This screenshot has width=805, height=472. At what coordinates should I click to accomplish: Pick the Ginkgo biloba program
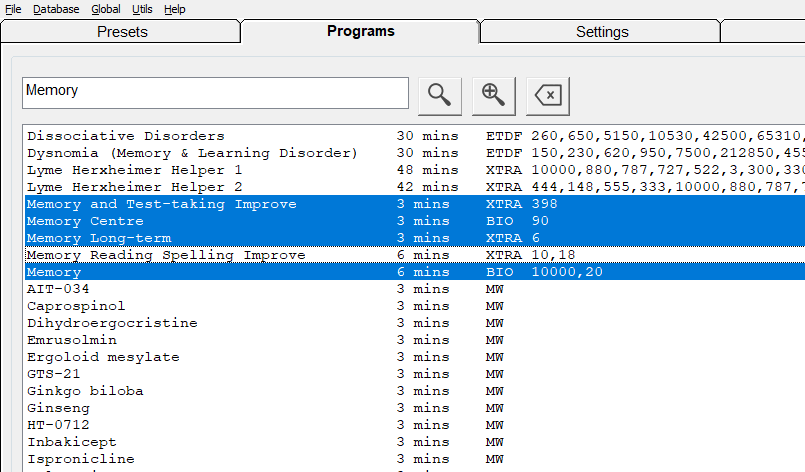tap(85, 391)
